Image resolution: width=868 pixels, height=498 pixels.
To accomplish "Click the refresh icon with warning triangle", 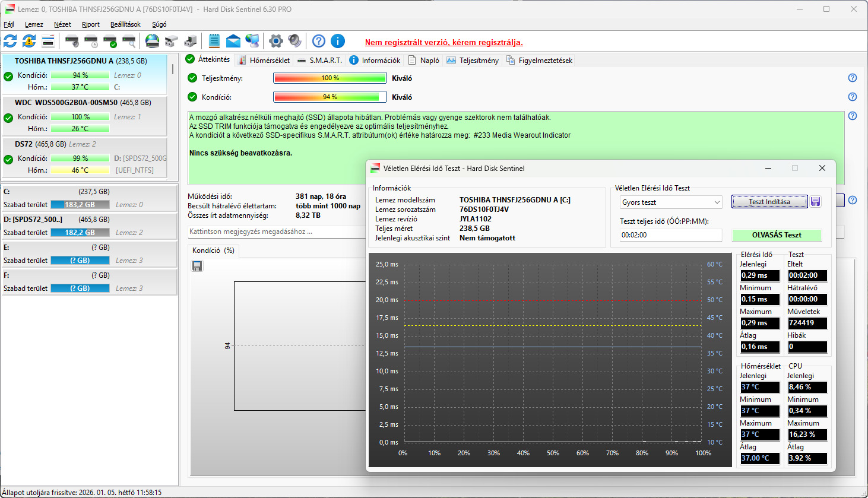I will (x=29, y=41).
